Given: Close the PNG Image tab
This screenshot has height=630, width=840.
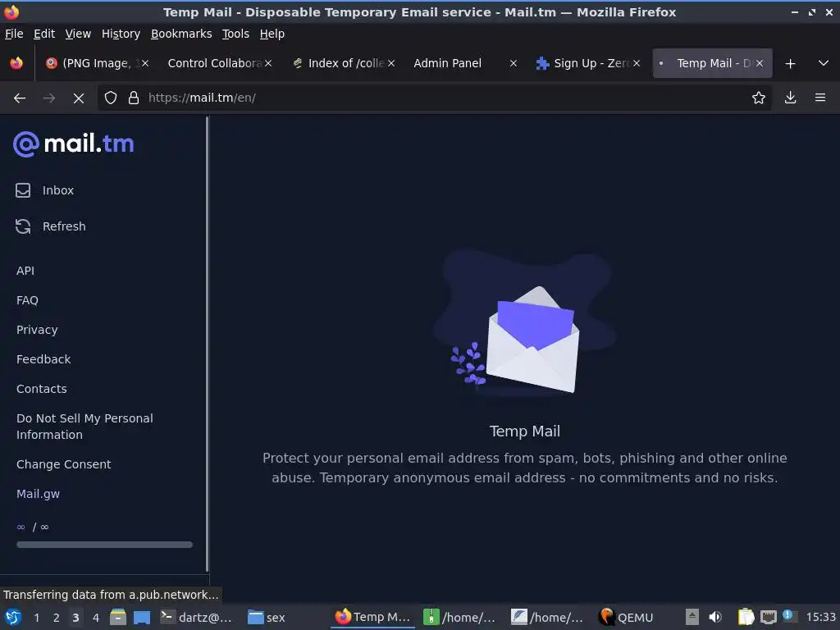Looking at the screenshot, I should pos(145,63).
